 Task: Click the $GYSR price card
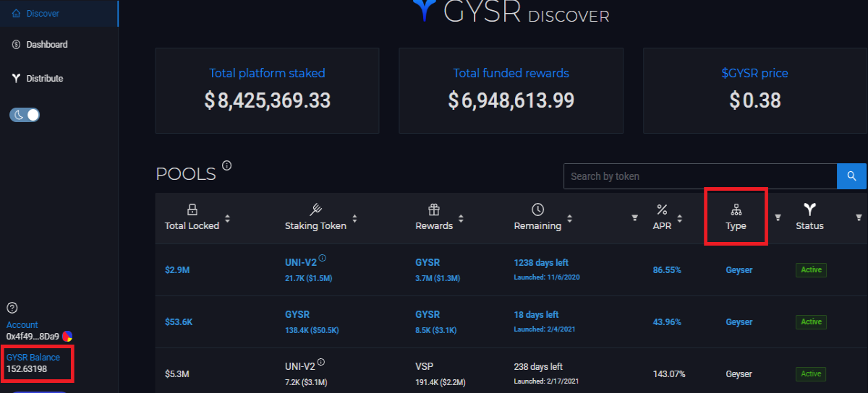[x=755, y=91]
